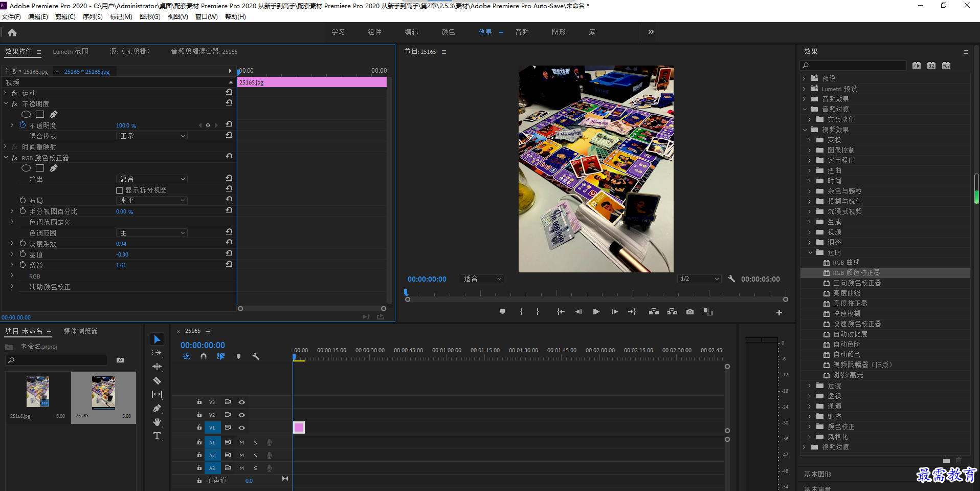Click the Export Frame camera icon
Image resolution: width=980 pixels, height=491 pixels.
pyautogui.click(x=690, y=312)
